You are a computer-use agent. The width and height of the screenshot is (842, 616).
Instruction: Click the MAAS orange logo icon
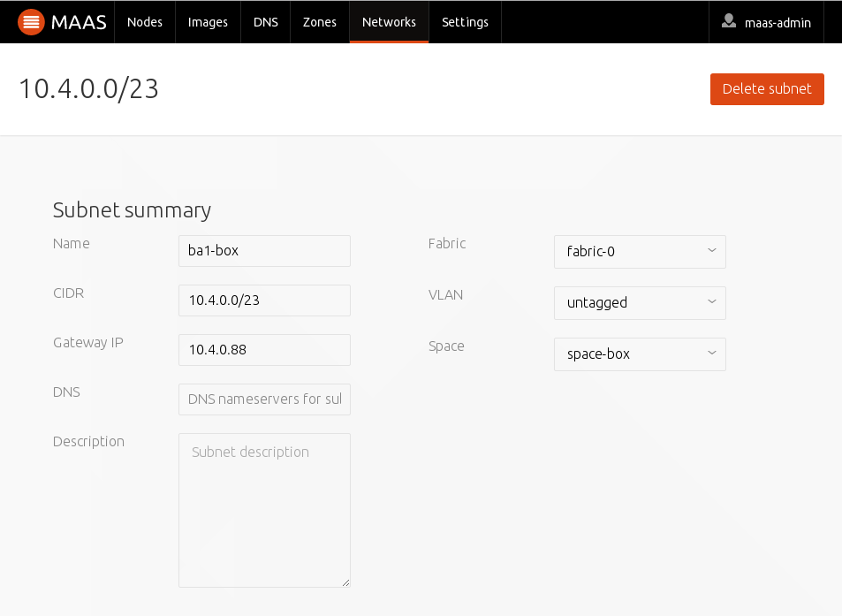coord(31,22)
